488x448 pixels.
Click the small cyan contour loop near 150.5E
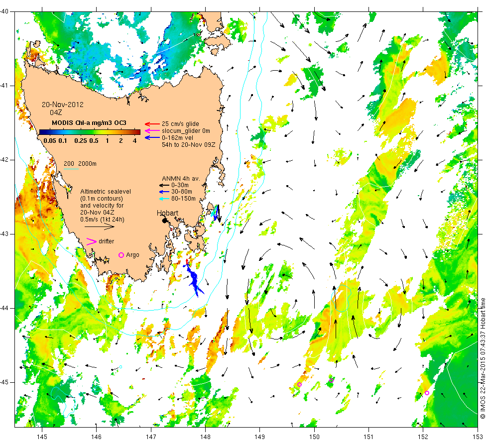341,298
